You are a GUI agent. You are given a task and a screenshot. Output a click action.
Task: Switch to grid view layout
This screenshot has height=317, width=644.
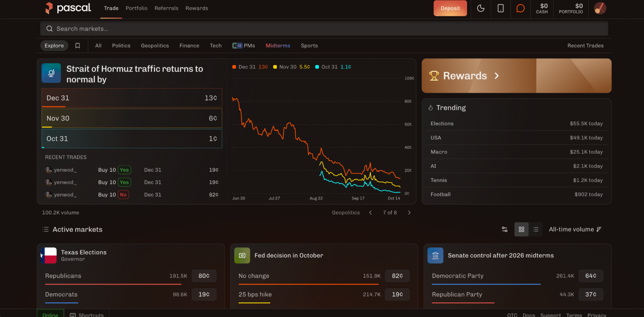(521, 229)
